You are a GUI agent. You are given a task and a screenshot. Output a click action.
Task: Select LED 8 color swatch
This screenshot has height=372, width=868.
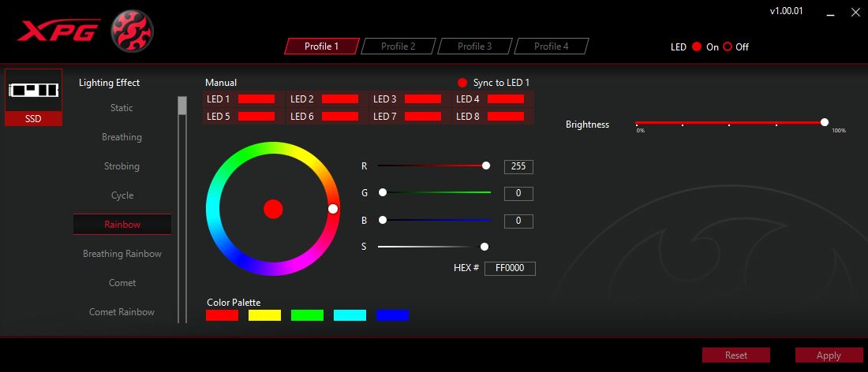pyautogui.click(x=506, y=117)
